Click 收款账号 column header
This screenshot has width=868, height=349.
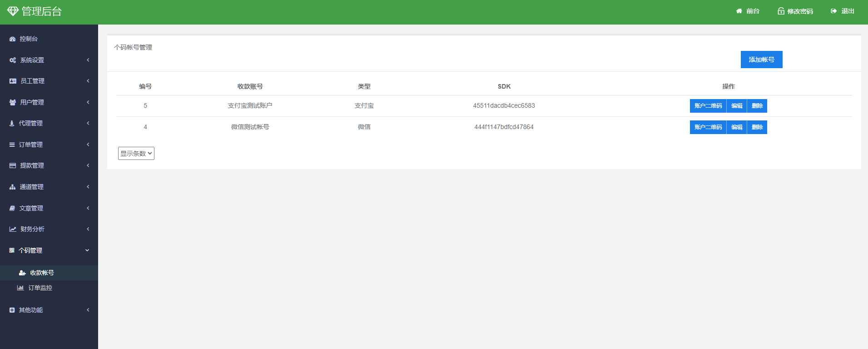coord(250,86)
